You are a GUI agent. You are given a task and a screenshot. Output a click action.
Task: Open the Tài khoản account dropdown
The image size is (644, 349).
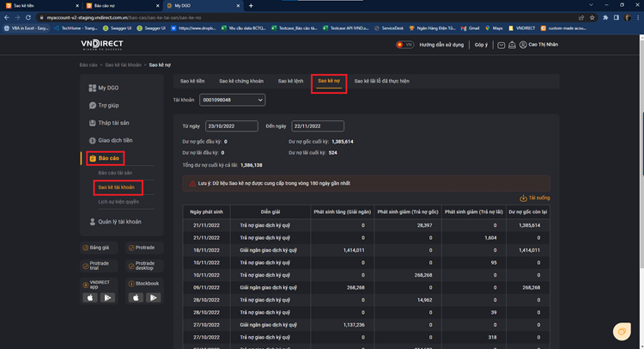pos(232,100)
